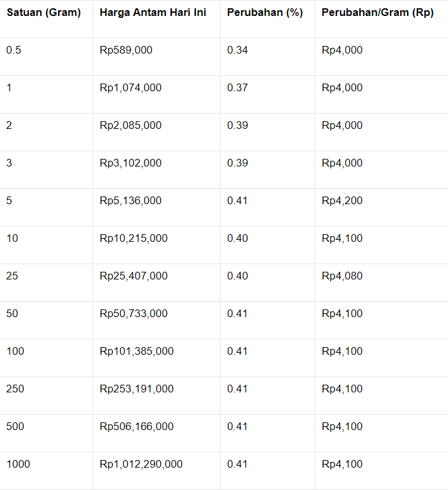
Task: Click the Rp1,012,290,000 price cell
Action: (140, 464)
